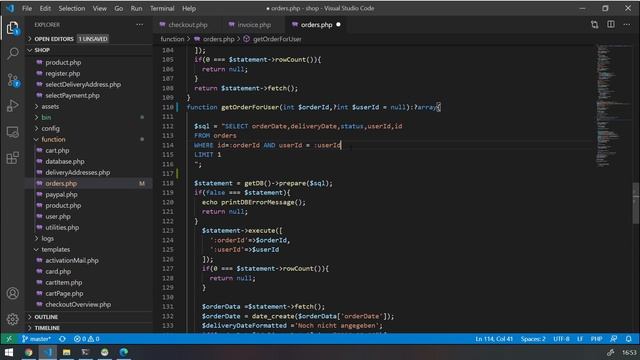Open the Windows Start menu

click(9, 352)
